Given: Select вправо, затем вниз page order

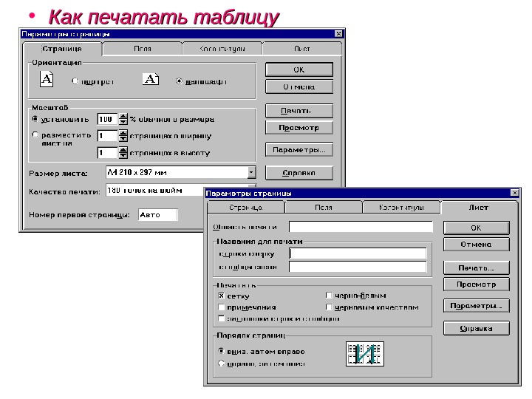Looking at the screenshot, I should pyautogui.click(x=221, y=364).
